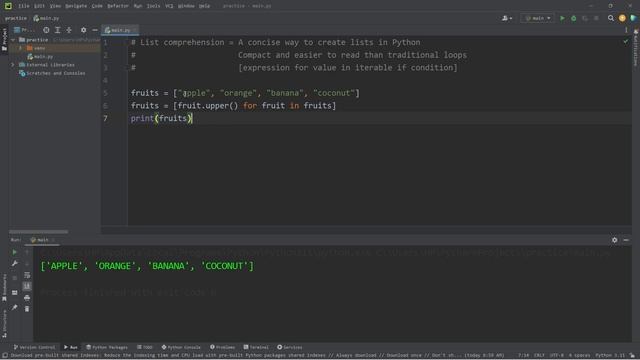Click the Pin Tab icon in Run panel
Viewport: 640px width, 360px height.
coord(14,307)
